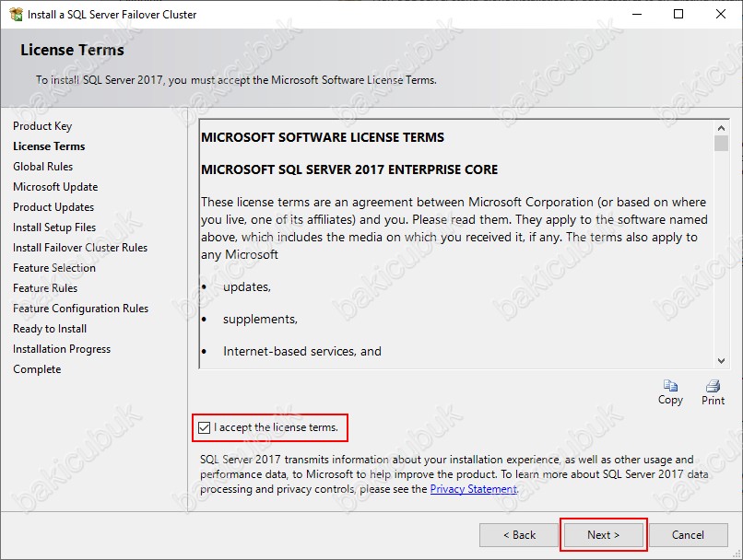Screen dimensions: 743x560
Task: Select the Global Rules step
Action: tap(43, 167)
